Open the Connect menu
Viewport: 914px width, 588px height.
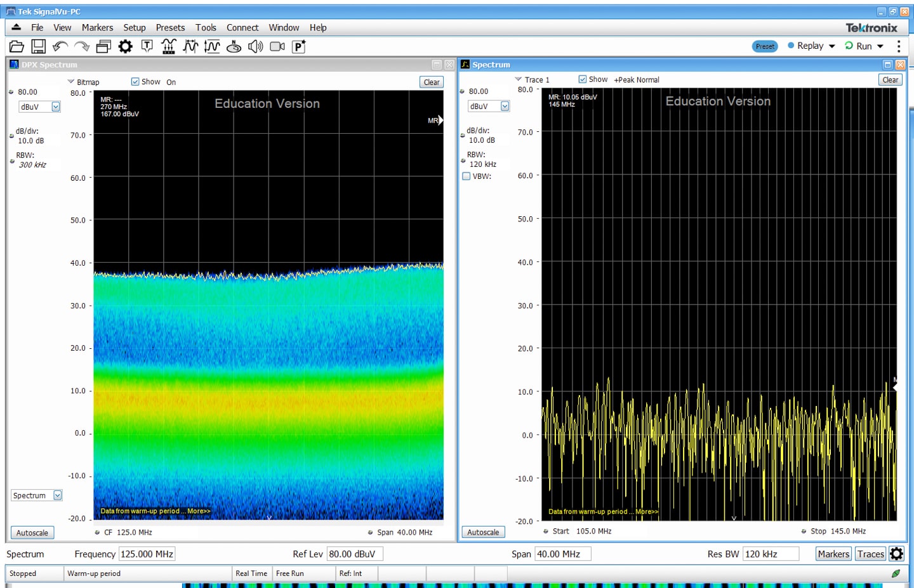242,27
